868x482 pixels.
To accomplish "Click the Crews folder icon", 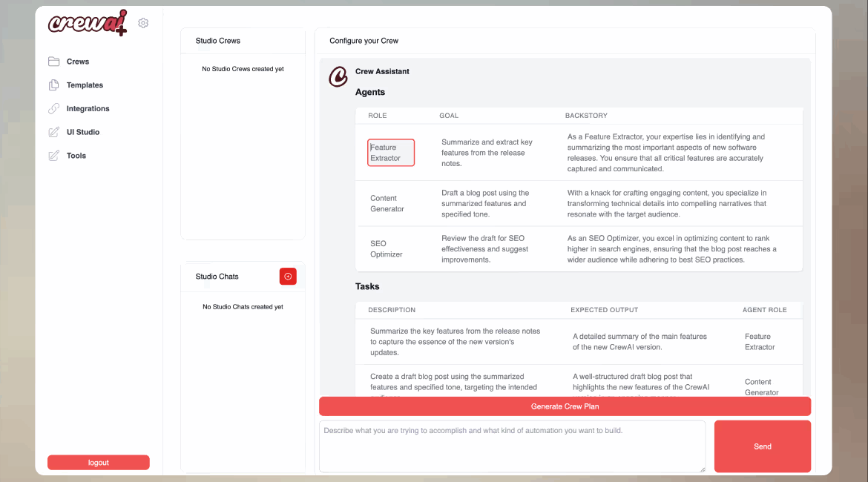I will [x=53, y=62].
